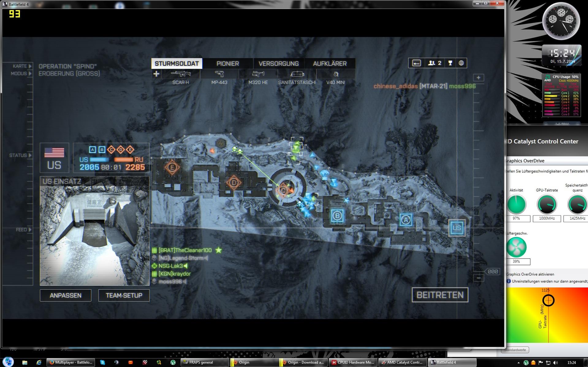Select squad member [KGN]kraydor

coord(172,274)
